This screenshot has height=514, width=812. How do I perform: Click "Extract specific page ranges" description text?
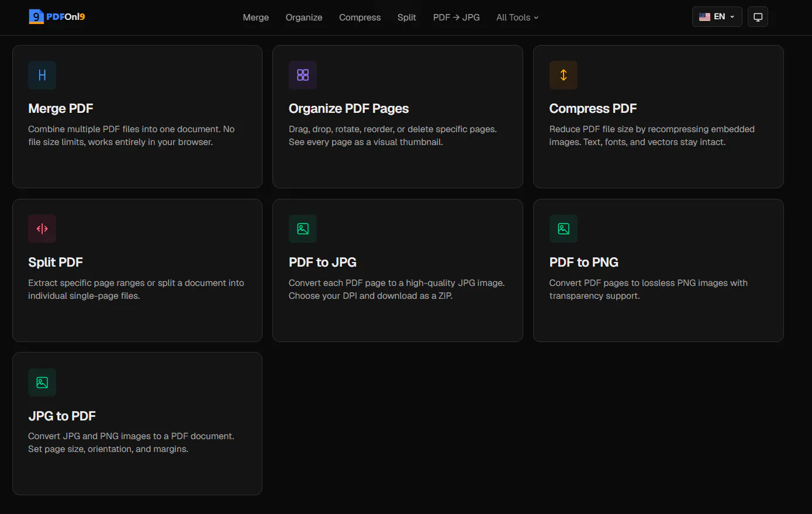click(136, 289)
